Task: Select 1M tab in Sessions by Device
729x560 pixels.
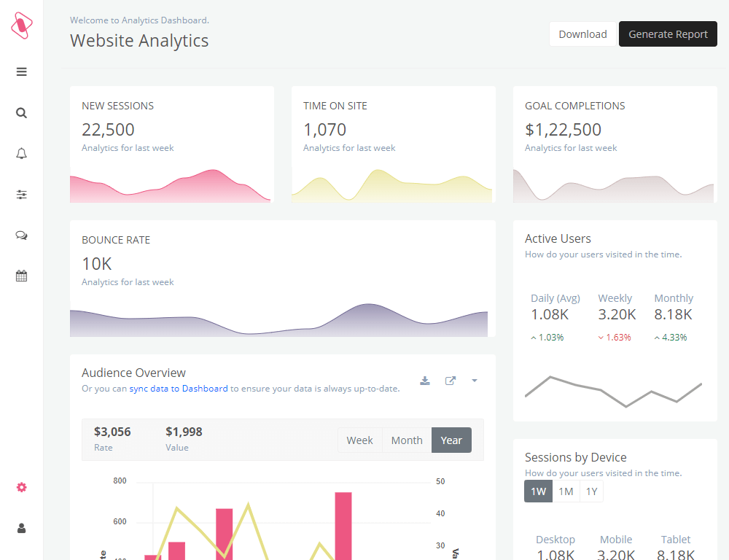Action: click(x=566, y=491)
